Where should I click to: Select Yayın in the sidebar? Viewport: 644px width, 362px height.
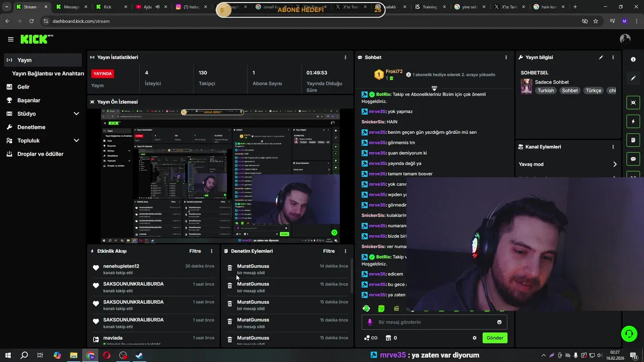pos(42,60)
